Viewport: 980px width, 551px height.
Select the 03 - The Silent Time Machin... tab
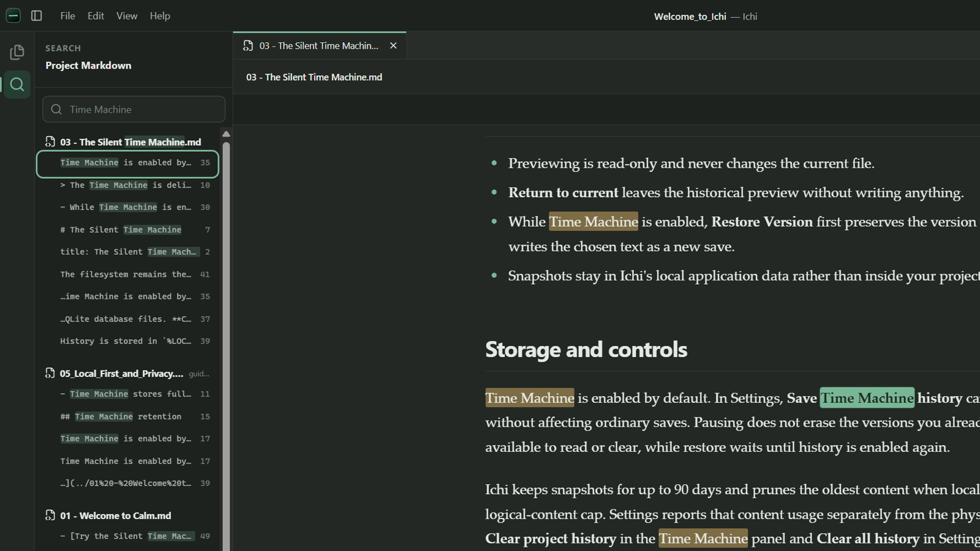[x=319, y=46]
